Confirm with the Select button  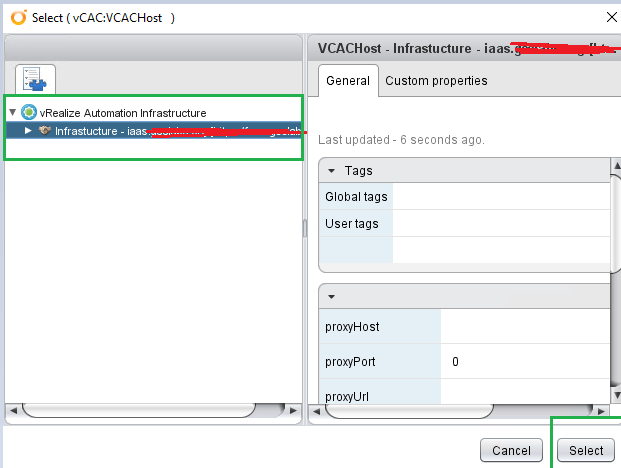(x=586, y=450)
